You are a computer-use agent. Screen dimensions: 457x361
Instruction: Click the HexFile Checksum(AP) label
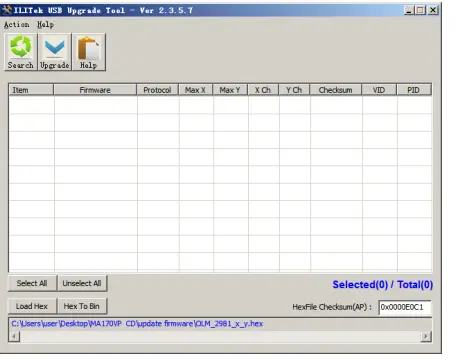pyautogui.click(x=332, y=307)
